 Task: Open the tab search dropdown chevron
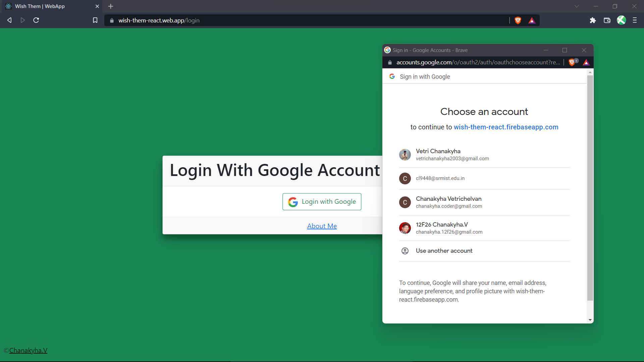tap(577, 6)
